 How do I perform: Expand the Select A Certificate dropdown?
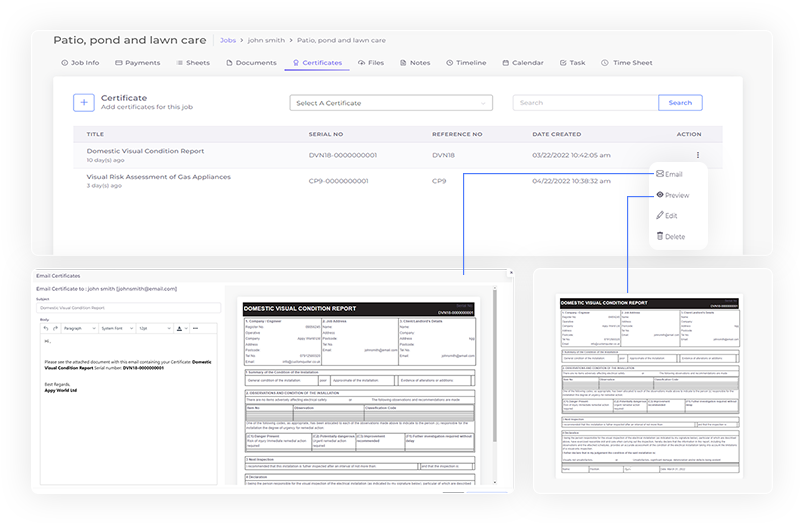[391, 103]
